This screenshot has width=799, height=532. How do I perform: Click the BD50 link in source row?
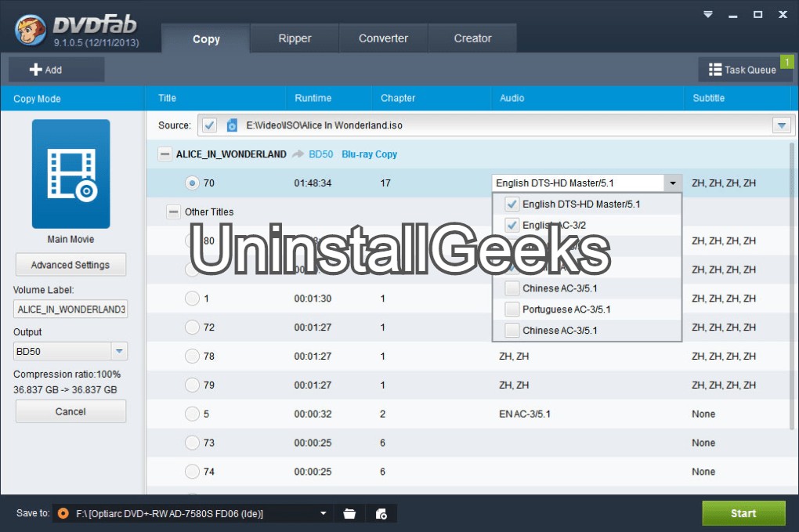[x=320, y=154]
